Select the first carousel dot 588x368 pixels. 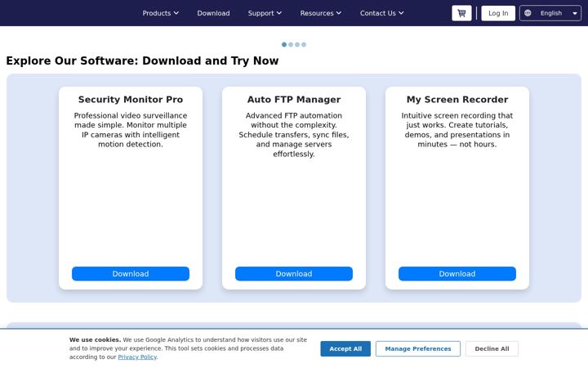[x=284, y=45]
